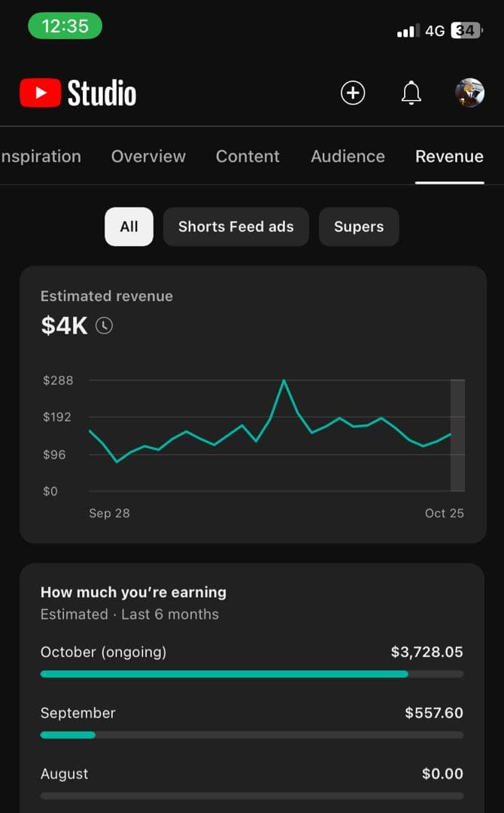
Task: Filter by Supers chip
Action: tap(359, 227)
